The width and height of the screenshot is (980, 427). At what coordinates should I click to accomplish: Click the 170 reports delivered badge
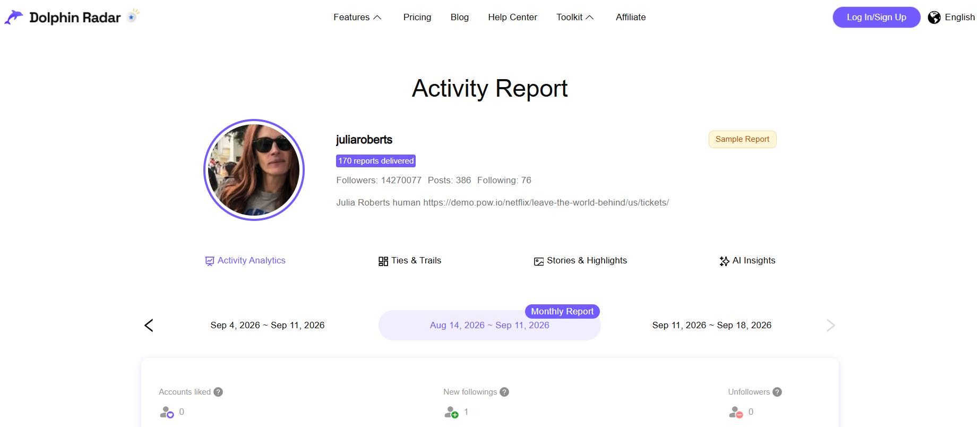pos(376,161)
